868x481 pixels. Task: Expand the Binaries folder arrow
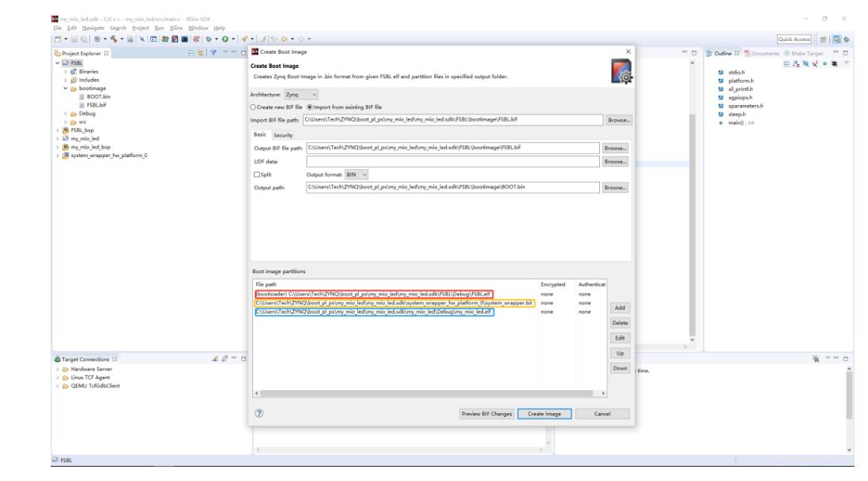66,72
